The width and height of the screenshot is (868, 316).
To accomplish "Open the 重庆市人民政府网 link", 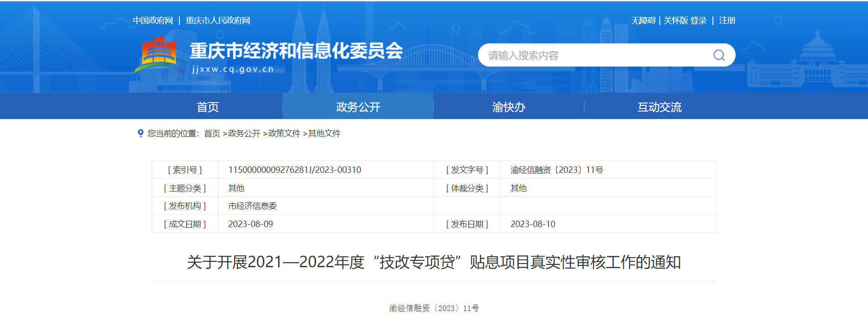I will (x=218, y=21).
